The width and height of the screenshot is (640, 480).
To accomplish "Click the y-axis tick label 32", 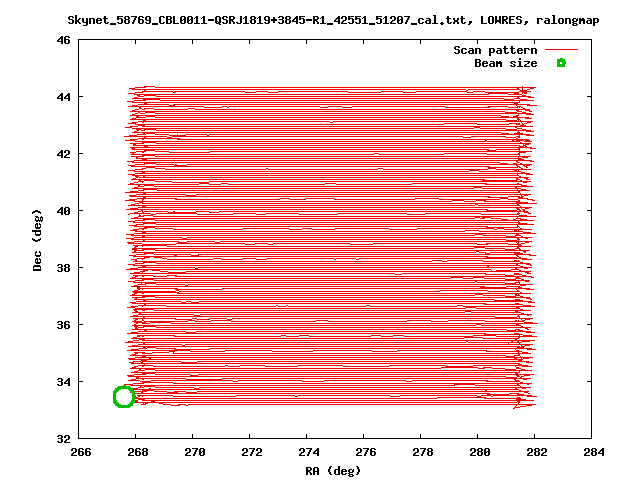I will (63, 439).
